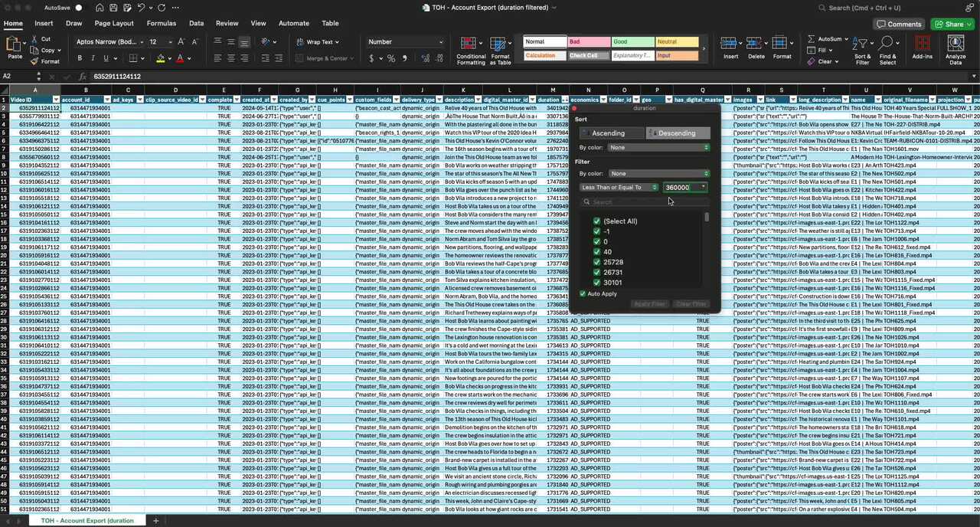Decrease font size with the smaller A icon
The height and width of the screenshot is (527, 980).
tap(194, 41)
